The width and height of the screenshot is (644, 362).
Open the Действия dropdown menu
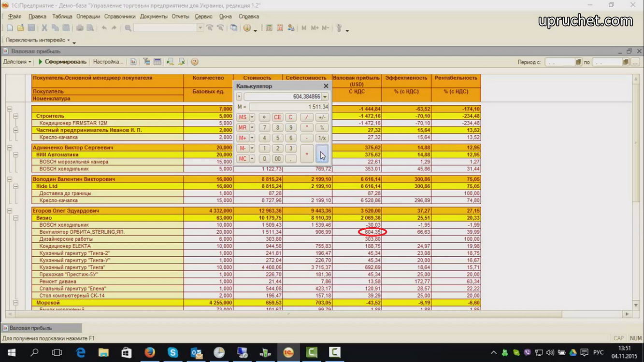[x=17, y=62]
